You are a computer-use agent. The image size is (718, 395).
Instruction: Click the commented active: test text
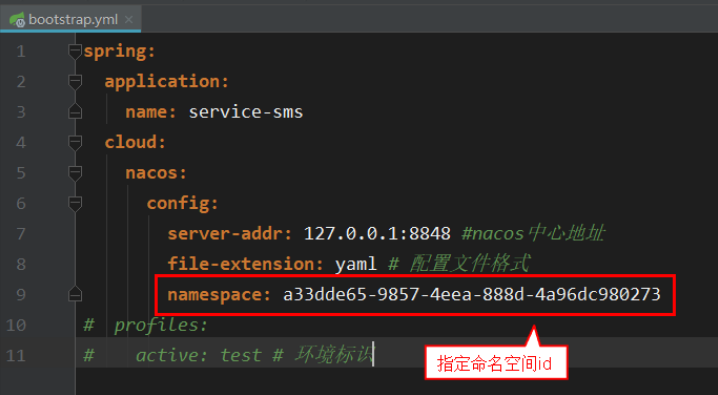click(x=199, y=356)
